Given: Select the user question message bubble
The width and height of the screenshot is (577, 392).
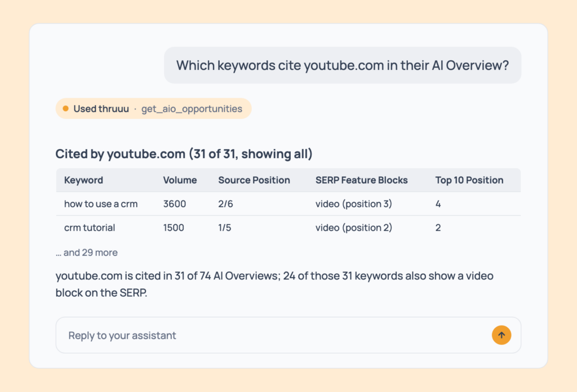Looking at the screenshot, I should pyautogui.click(x=343, y=65).
